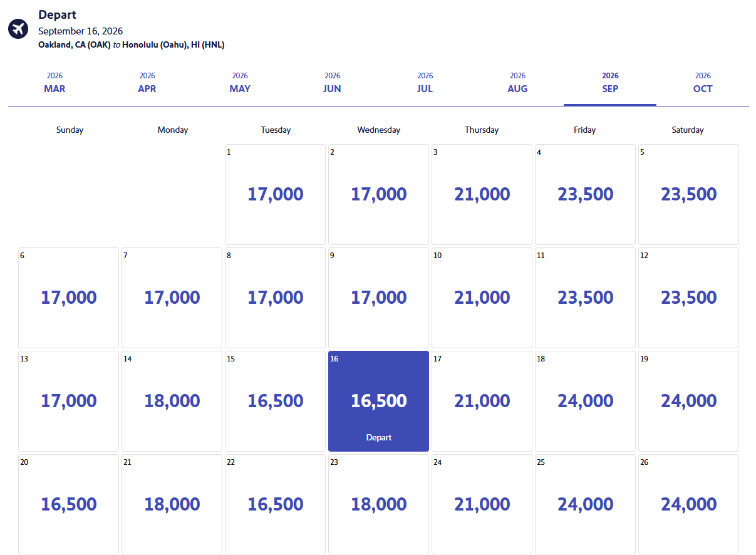The height and width of the screenshot is (555, 756).
Task: Pick September 20 for 16,500 points
Action: click(68, 504)
